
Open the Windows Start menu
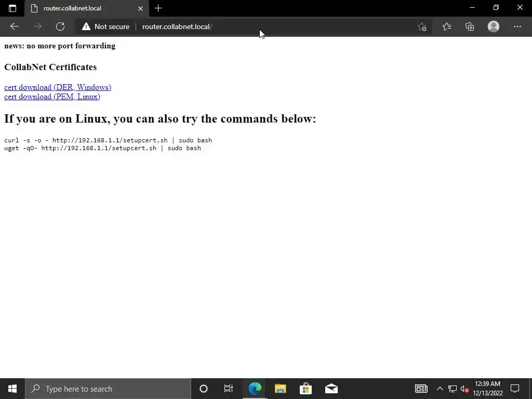(12, 389)
